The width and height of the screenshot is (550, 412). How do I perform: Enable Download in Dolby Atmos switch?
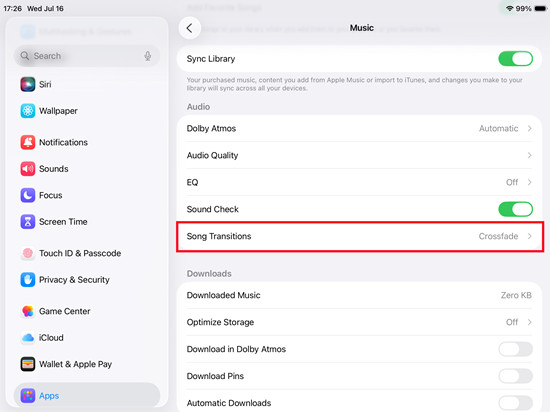(x=516, y=349)
